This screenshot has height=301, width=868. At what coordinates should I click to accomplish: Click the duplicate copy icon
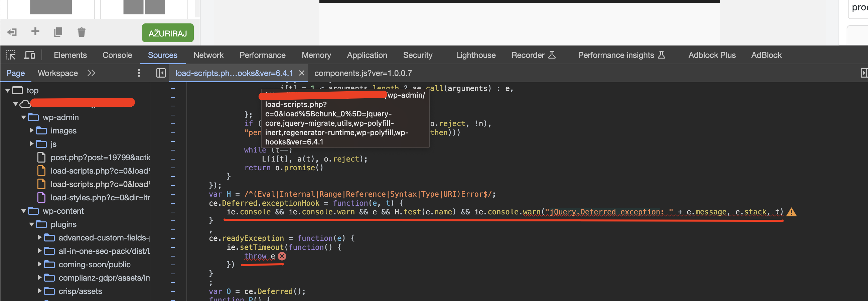tap(58, 32)
